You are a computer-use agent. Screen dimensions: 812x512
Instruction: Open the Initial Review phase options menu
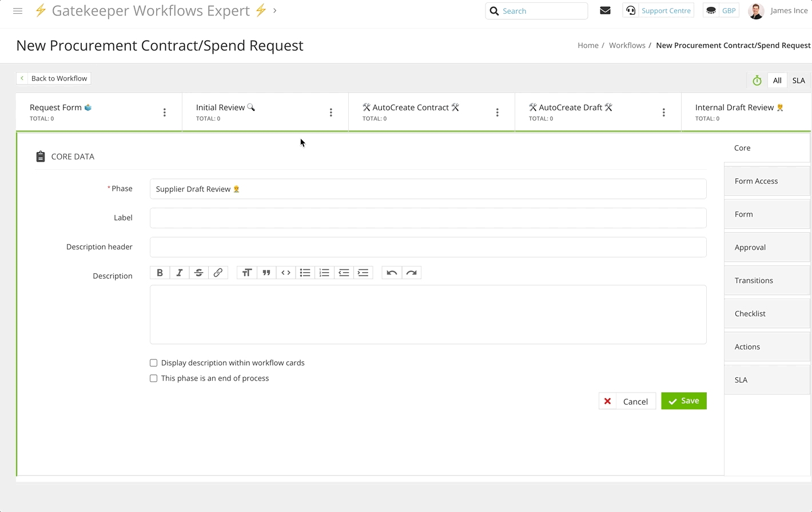[331, 113]
